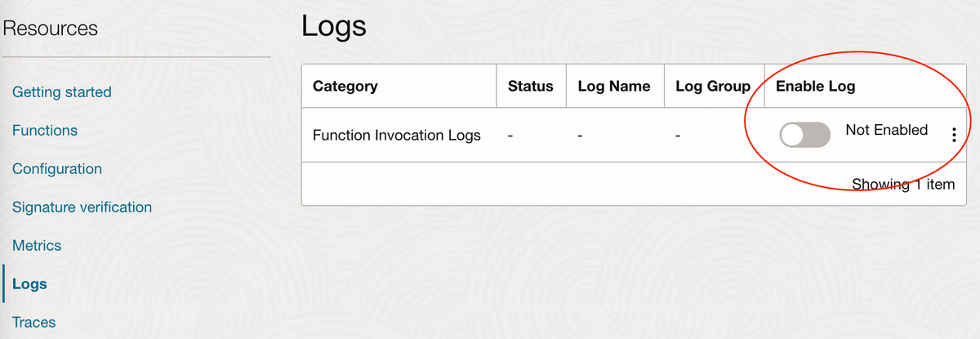Click the Log Group column header
The image size is (980, 339).
pyautogui.click(x=713, y=86)
